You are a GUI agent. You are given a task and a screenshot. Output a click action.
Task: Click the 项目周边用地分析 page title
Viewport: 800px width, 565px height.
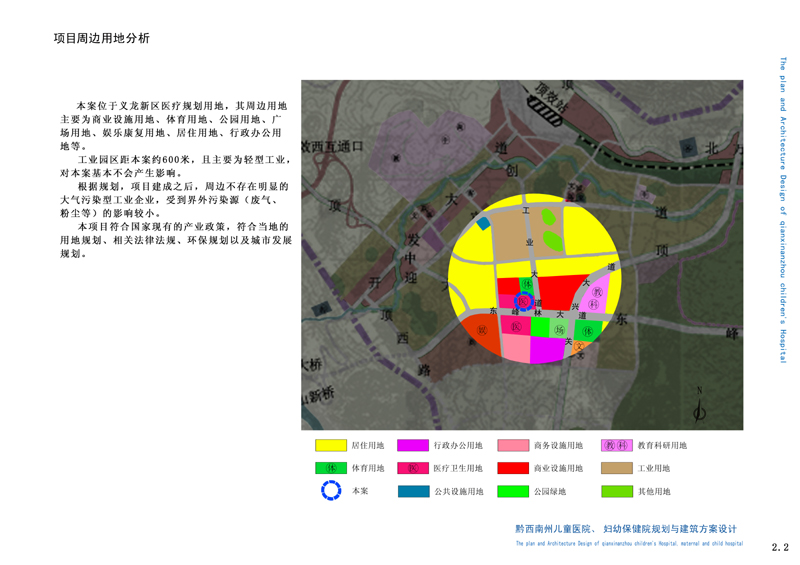[102, 38]
